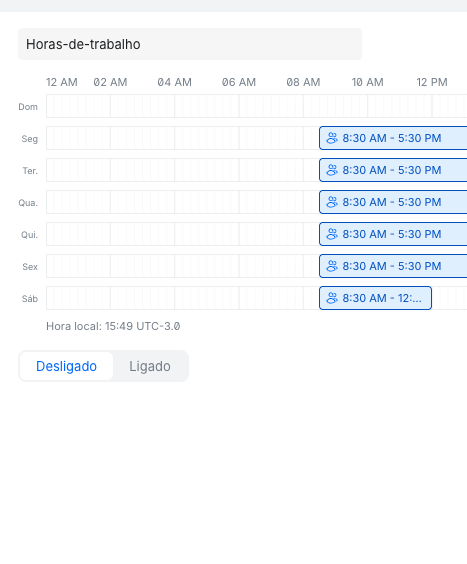Switch the toggle to Ligado

click(x=150, y=366)
